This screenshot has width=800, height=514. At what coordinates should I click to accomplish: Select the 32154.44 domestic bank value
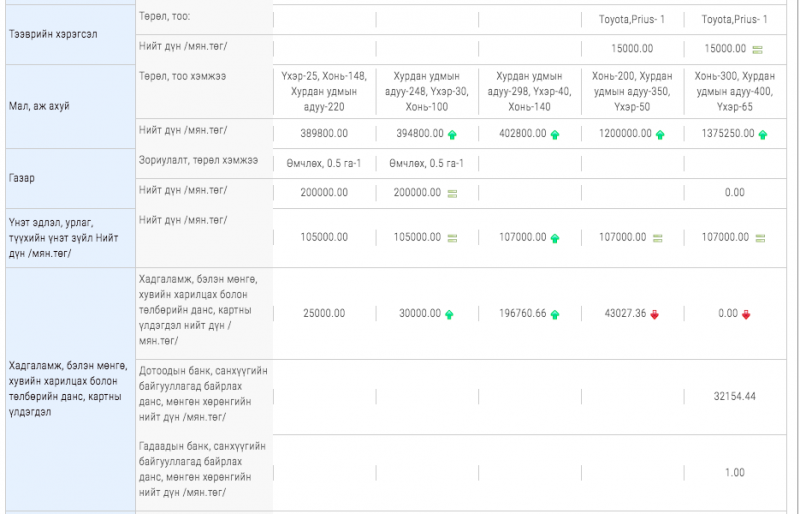point(735,397)
